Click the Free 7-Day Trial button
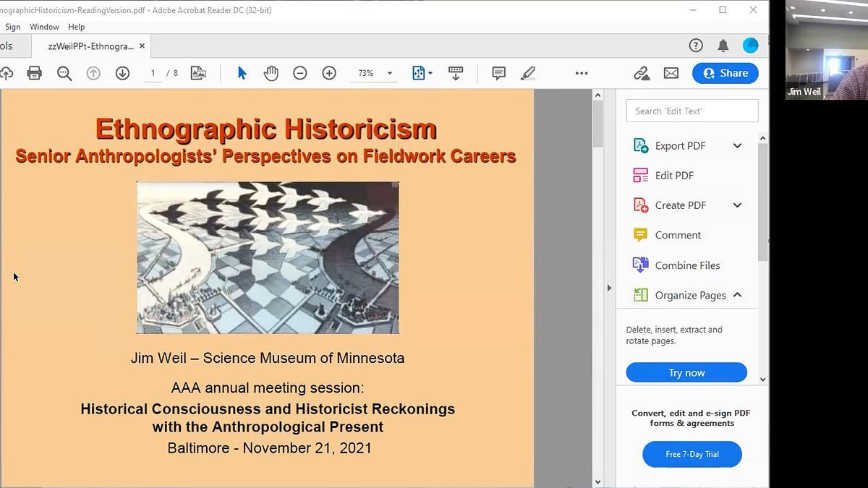868x488 pixels. tap(692, 454)
